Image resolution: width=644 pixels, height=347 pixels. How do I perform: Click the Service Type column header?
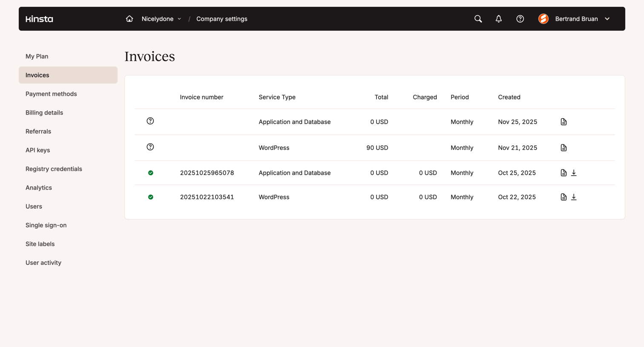[277, 97]
